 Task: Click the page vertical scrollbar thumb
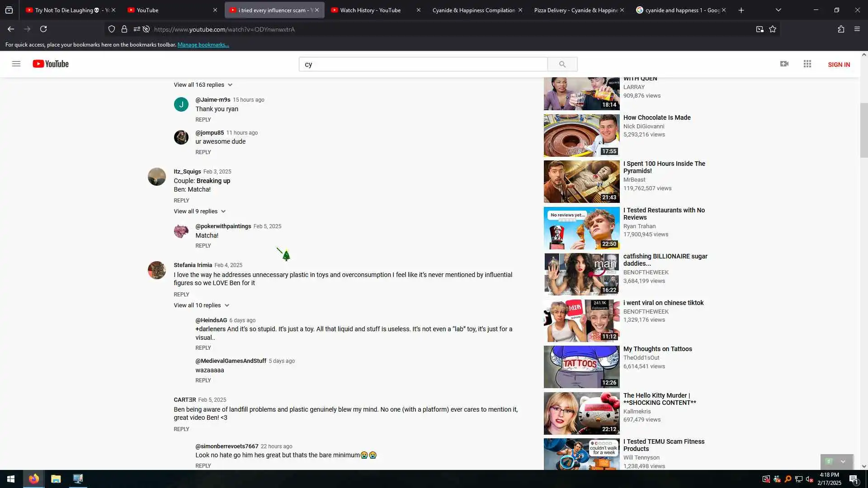tap(864, 130)
